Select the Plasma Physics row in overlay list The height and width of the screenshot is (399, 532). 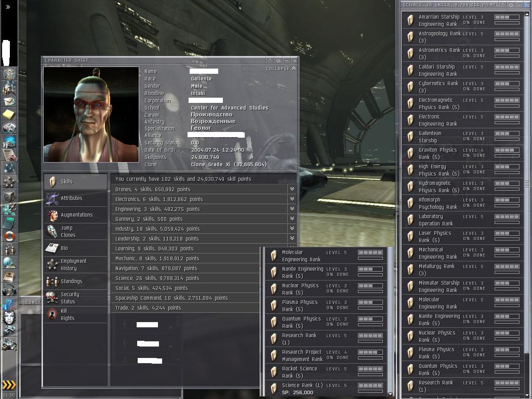click(326, 305)
